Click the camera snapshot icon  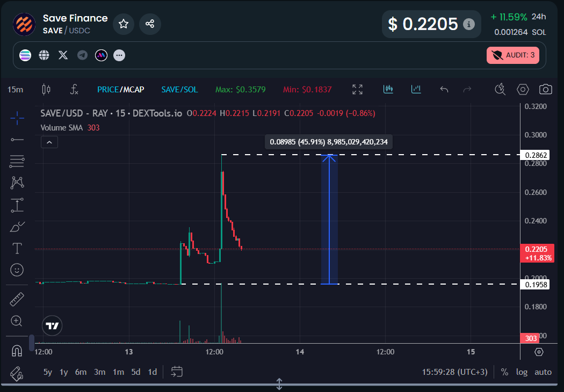pyautogui.click(x=546, y=90)
